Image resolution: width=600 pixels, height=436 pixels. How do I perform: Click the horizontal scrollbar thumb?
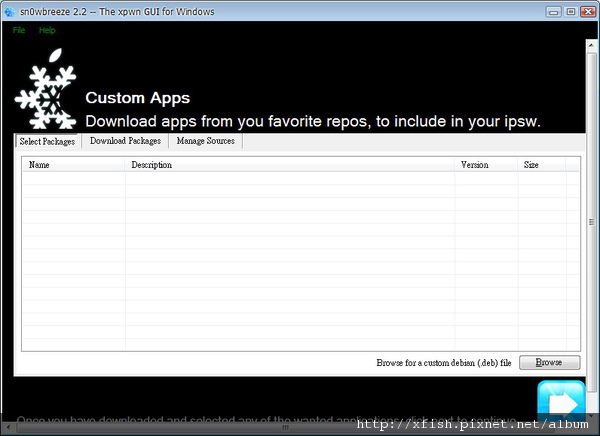285,428
